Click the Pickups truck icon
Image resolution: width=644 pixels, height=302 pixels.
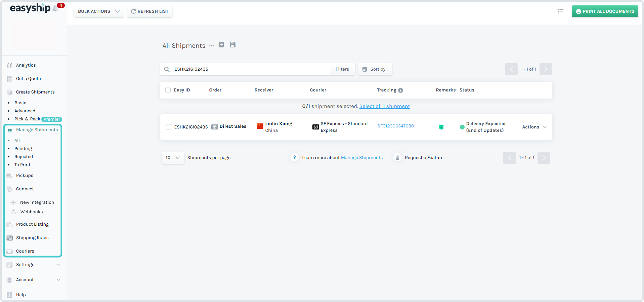coord(10,176)
